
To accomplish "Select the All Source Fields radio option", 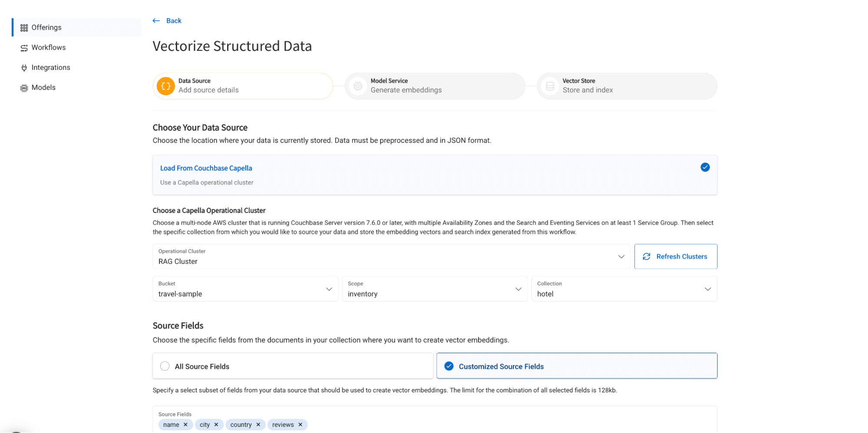I will click(x=293, y=366).
